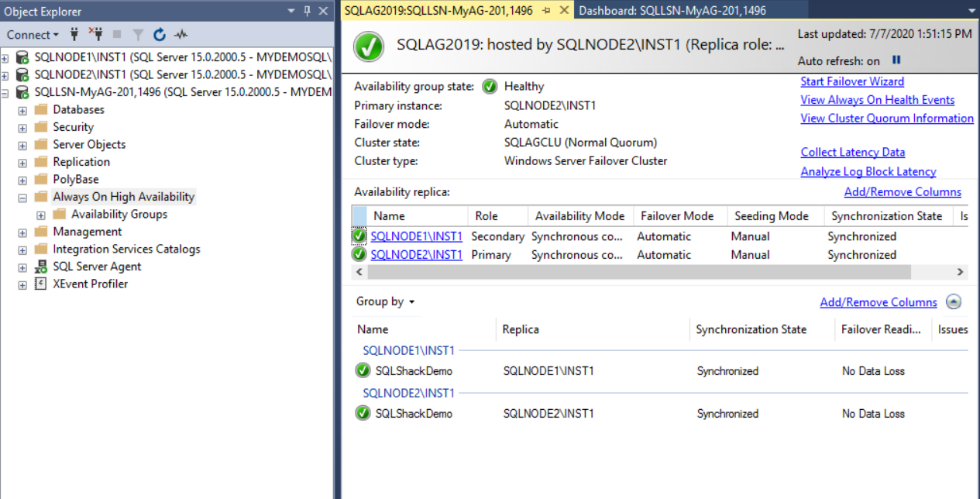The height and width of the screenshot is (499, 980).
Task: Open View Cluster Quorum Information link
Action: (886, 118)
